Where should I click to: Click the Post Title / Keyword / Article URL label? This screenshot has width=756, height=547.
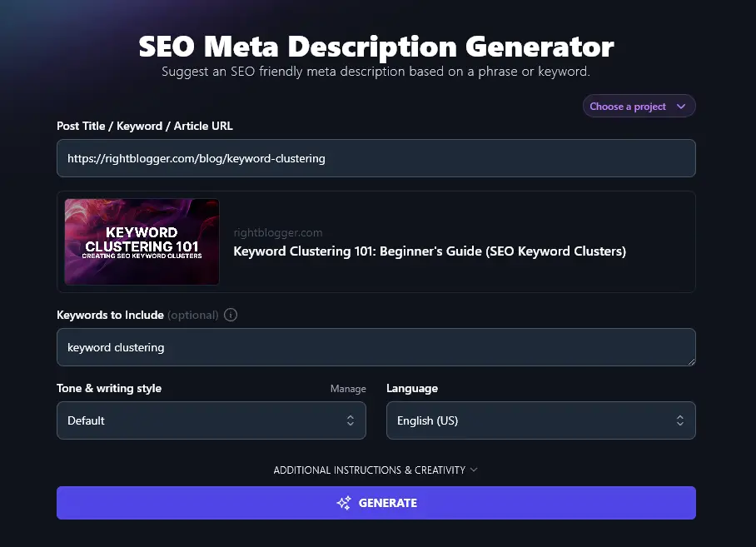145,126
